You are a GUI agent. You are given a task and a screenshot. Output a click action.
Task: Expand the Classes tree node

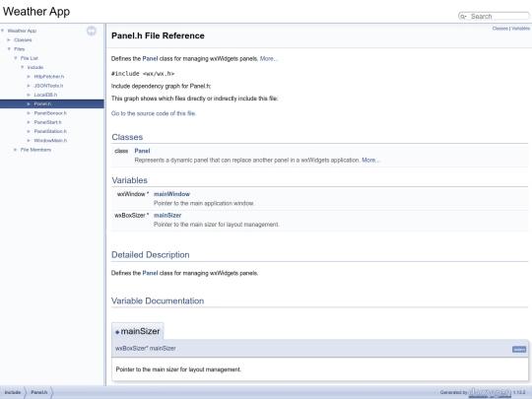[9, 39]
